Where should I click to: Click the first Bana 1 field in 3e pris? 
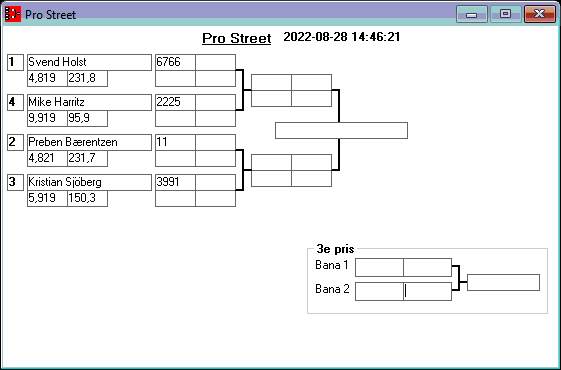point(379,268)
